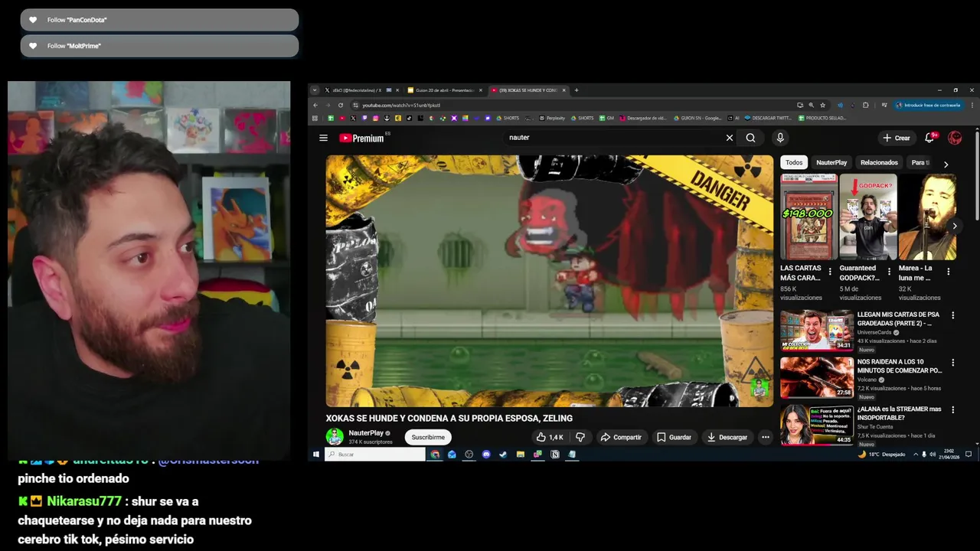The width and height of the screenshot is (980, 551).
Task: Open "¿ALANA es la STREAMER mas INSOPORTABLE?" video
Action: pyautogui.click(x=817, y=425)
